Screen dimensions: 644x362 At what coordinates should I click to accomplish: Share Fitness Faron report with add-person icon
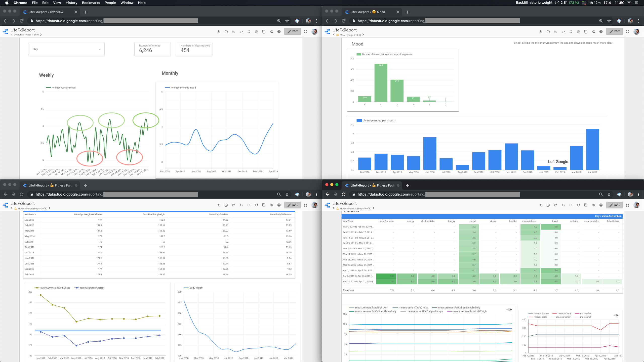point(271,205)
